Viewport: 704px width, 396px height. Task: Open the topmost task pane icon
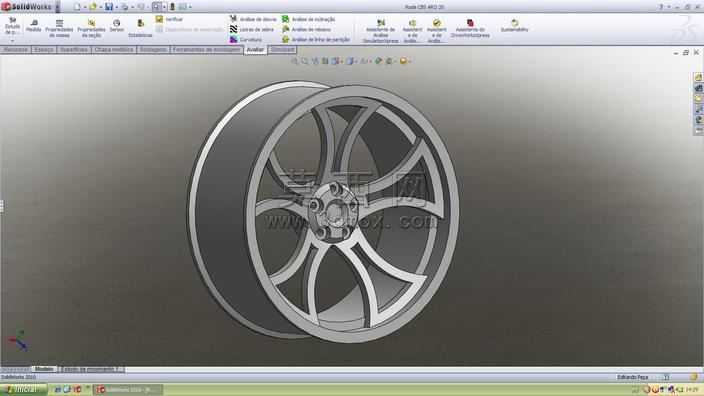tap(698, 78)
